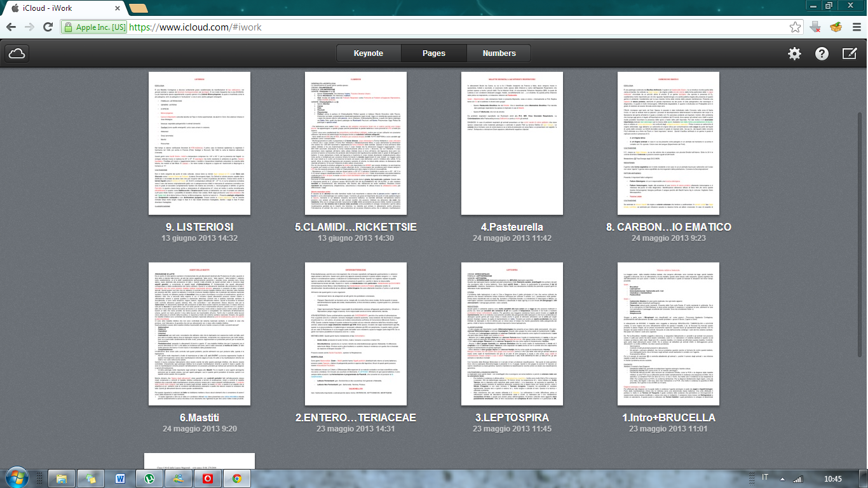
Task: Click the title '4.Pasteurella'
Action: click(512, 227)
